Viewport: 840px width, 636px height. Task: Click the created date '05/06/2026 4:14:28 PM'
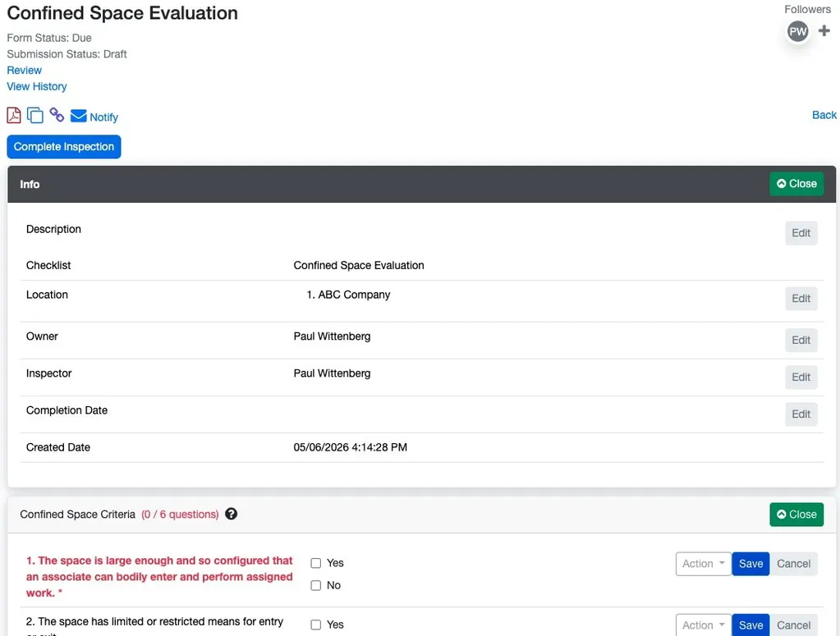[351, 447]
